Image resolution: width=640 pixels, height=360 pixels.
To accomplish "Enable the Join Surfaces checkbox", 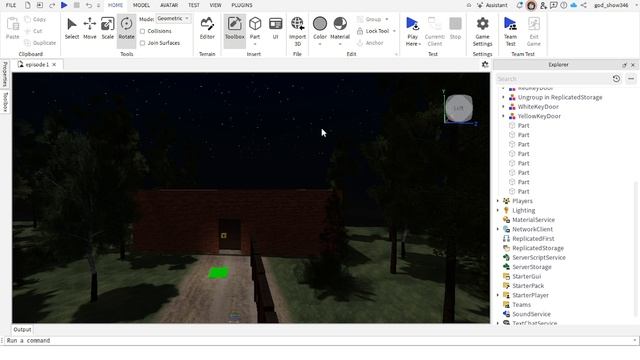I will coord(142,43).
